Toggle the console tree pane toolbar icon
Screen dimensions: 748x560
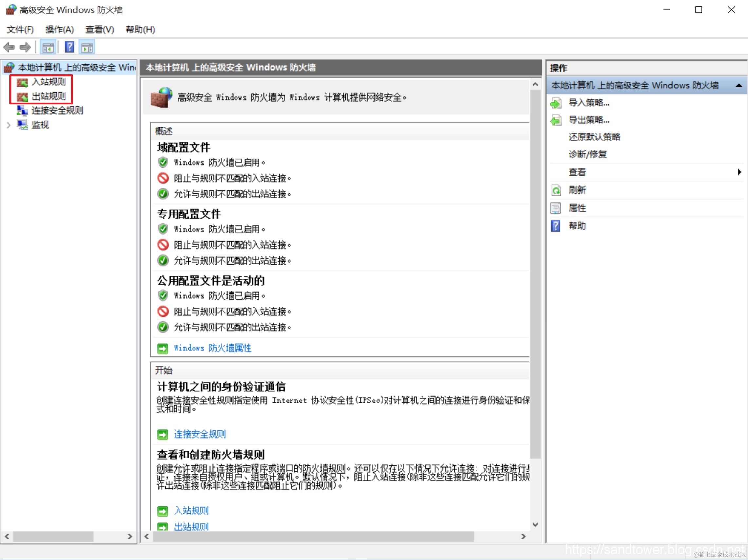[x=48, y=47]
